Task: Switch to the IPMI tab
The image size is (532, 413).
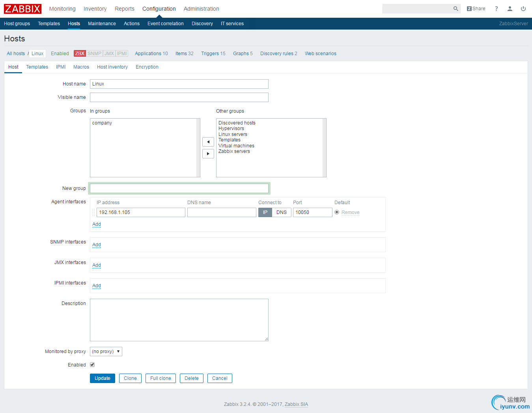Action: pos(61,67)
